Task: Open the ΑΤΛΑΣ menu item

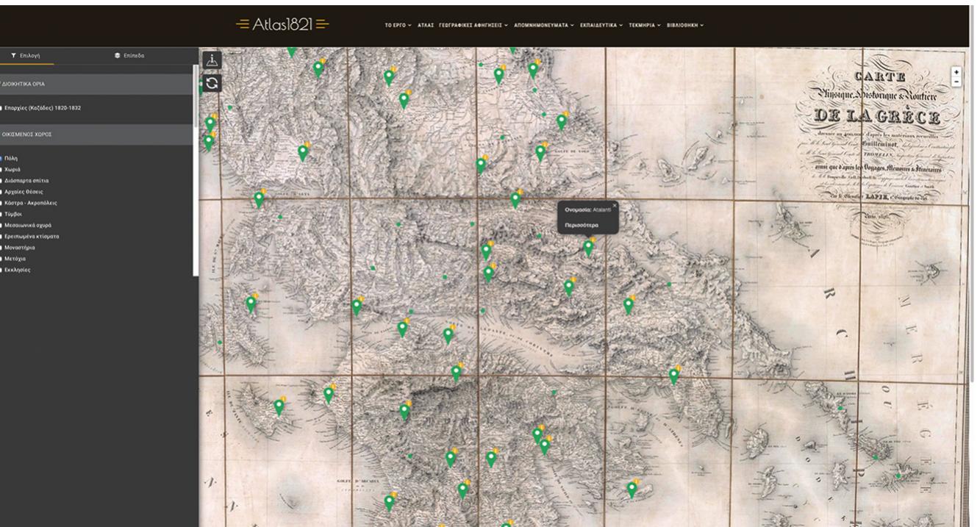Action: pyautogui.click(x=426, y=25)
